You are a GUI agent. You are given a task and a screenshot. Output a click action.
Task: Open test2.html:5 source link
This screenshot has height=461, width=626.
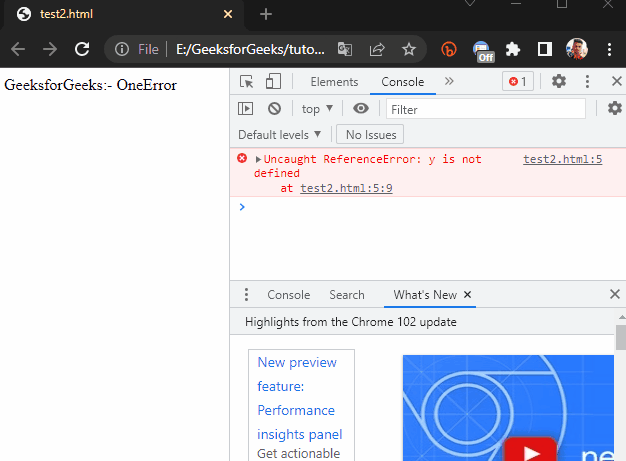[563, 159]
